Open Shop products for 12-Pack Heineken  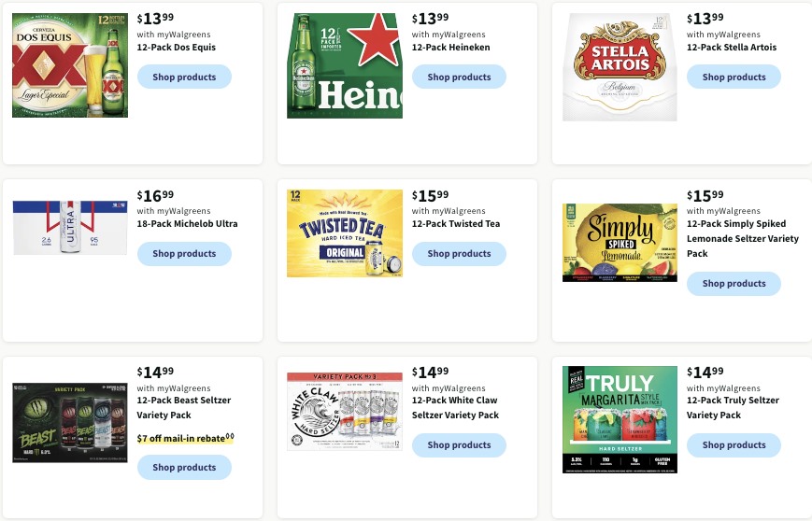tap(459, 77)
